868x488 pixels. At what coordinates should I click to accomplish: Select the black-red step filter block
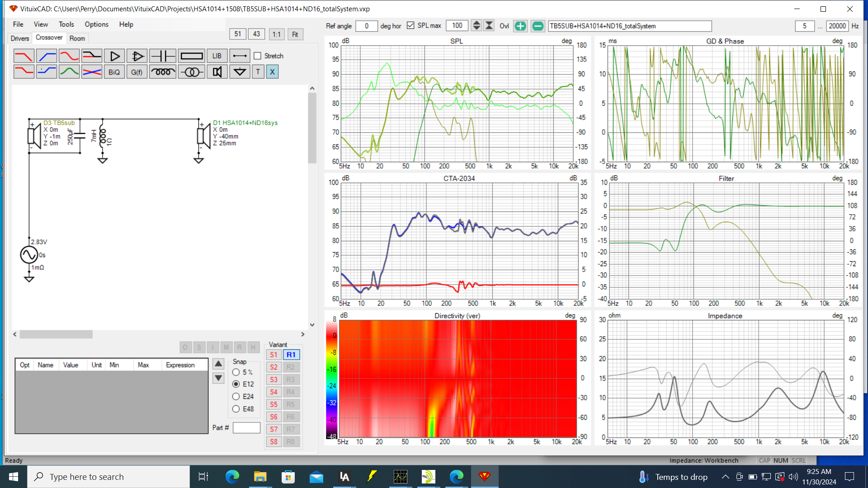92,56
